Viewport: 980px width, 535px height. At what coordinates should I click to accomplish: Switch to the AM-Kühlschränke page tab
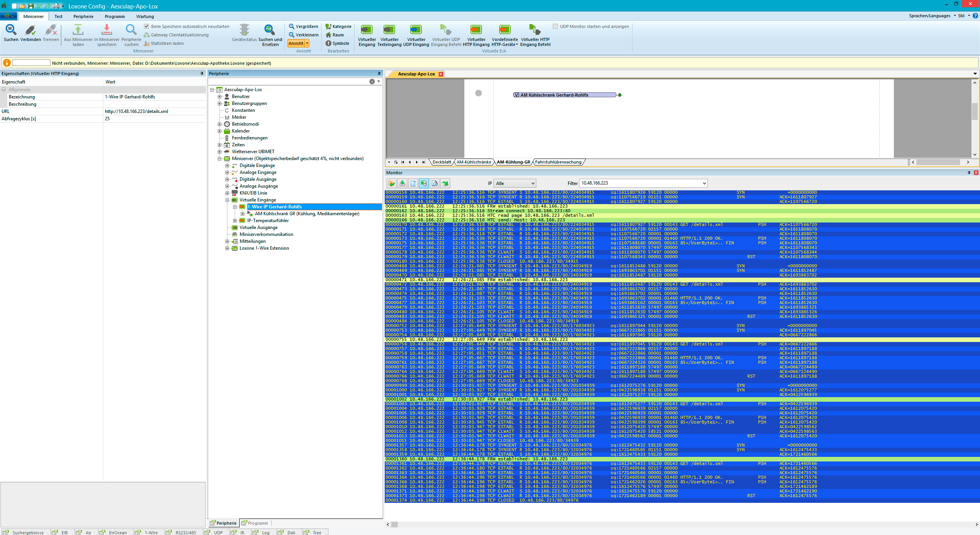pos(474,162)
